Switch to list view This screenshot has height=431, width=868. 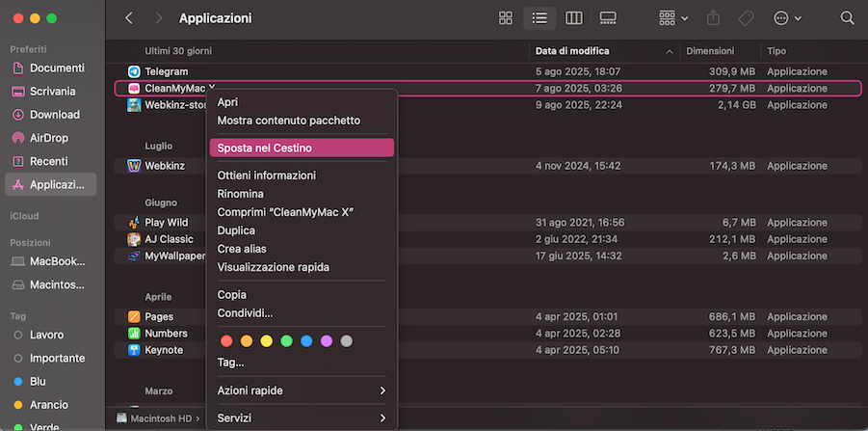pos(539,18)
